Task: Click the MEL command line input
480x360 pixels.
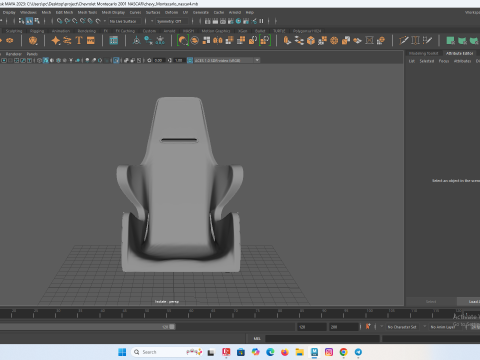Action: pos(322,339)
